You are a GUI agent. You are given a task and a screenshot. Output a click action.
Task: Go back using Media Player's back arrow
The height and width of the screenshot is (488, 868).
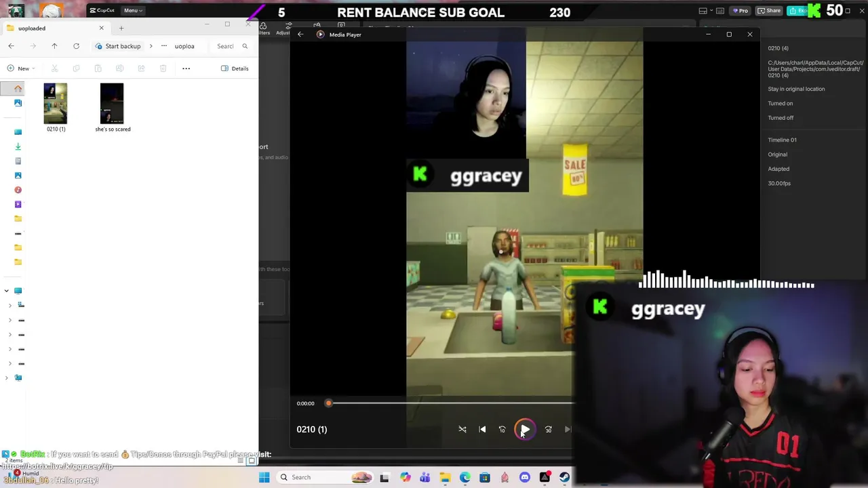coord(300,35)
